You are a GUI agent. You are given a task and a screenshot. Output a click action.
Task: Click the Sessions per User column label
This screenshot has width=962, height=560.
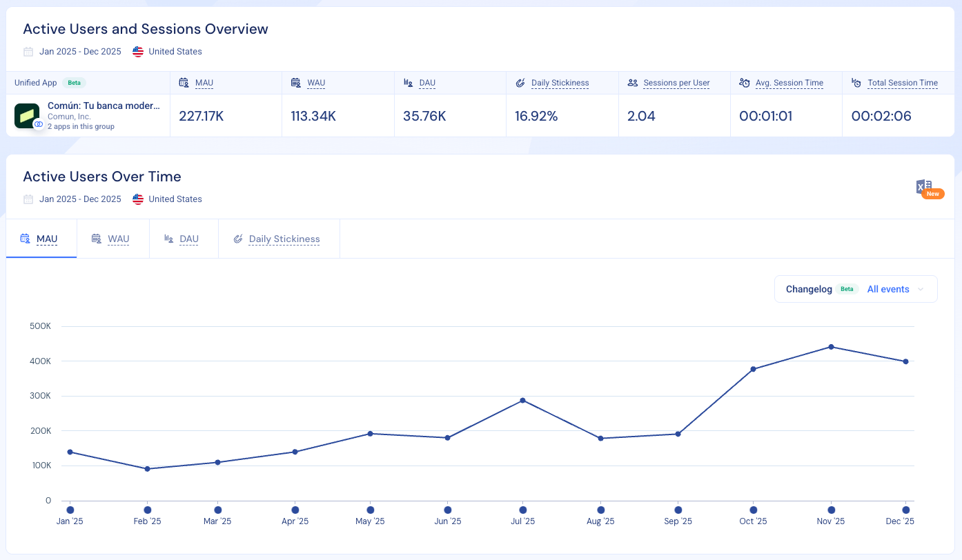[x=676, y=83]
